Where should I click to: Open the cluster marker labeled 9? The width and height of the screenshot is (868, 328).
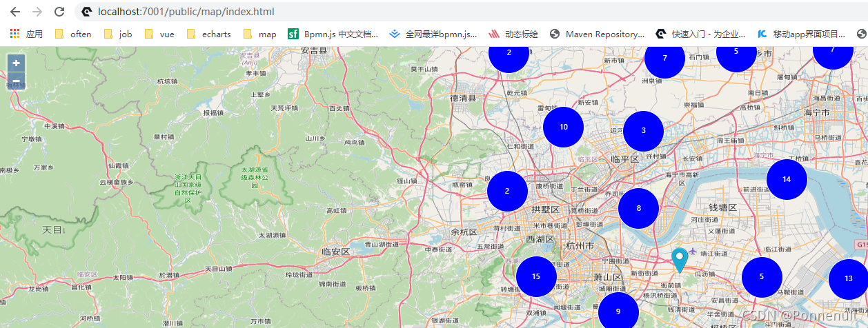[618, 311]
